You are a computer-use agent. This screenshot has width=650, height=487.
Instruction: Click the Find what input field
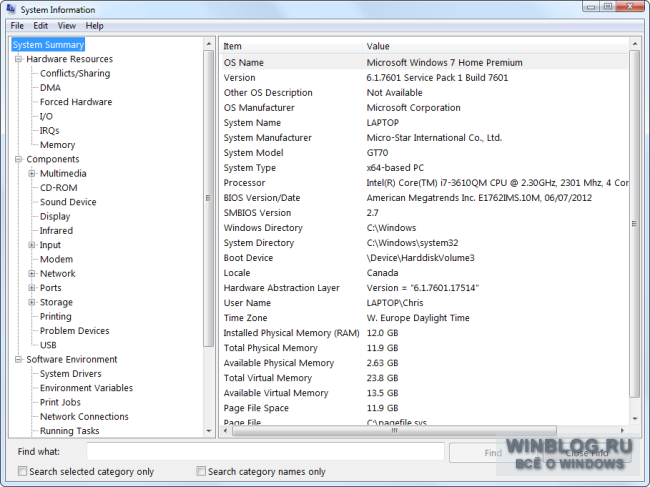click(265, 451)
